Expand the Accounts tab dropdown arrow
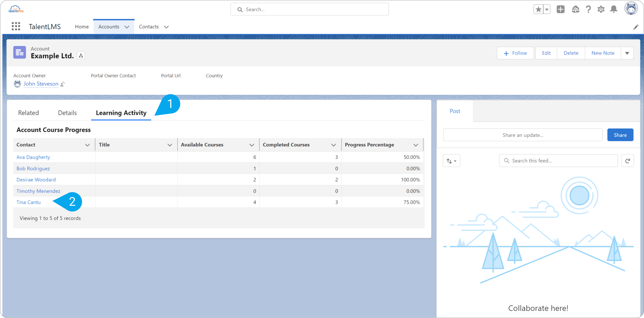The width and height of the screenshot is (644, 318). 127,27
